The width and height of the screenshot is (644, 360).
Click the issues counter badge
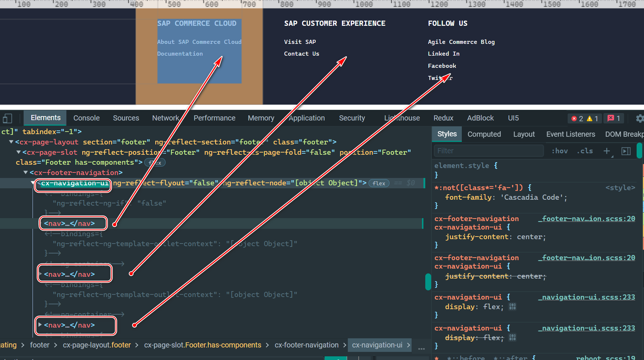pos(614,118)
